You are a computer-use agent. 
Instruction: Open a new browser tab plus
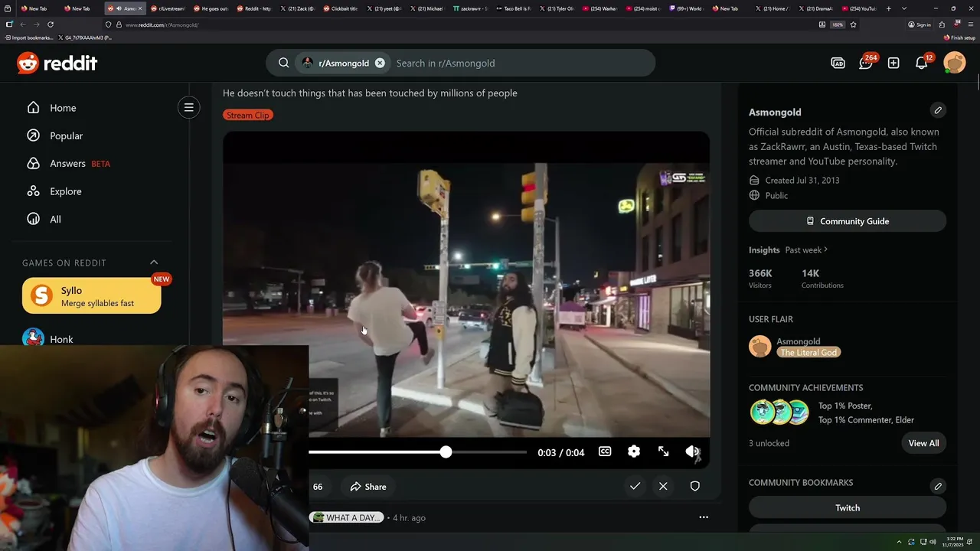click(x=889, y=8)
